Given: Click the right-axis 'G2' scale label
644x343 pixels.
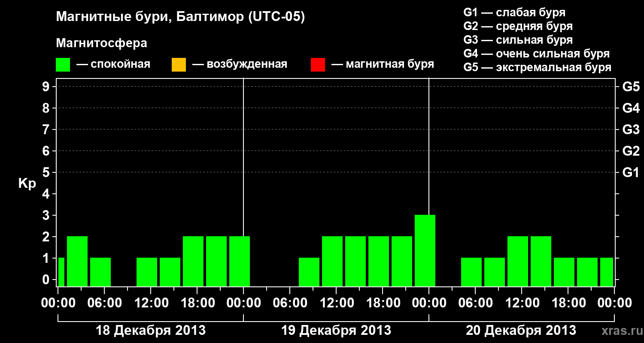Looking at the screenshot, I should 631,151.
